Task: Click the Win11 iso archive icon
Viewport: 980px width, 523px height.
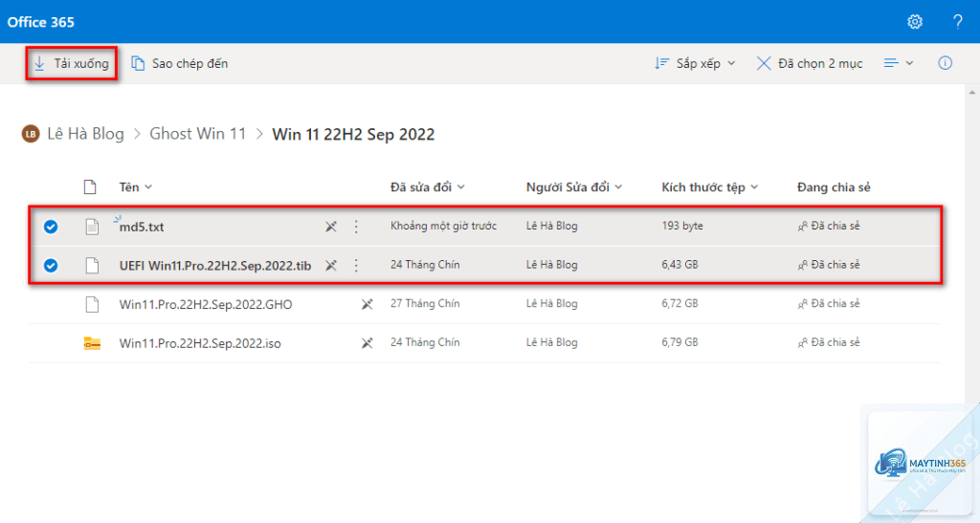Action: point(92,343)
